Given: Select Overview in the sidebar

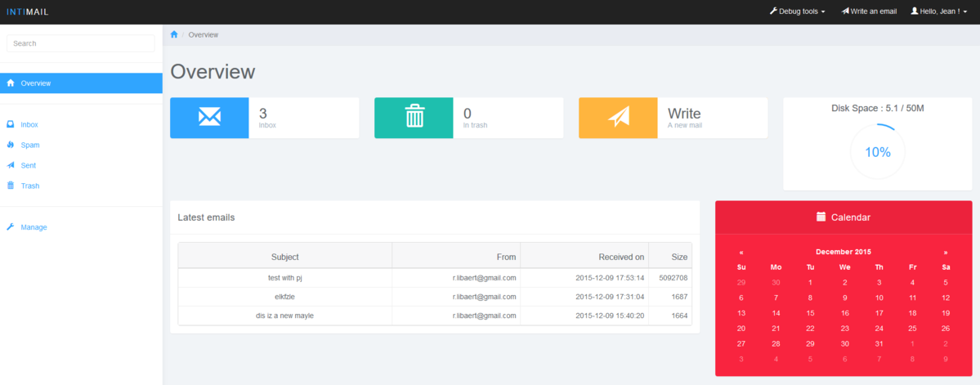Looking at the screenshot, I should 36,83.
